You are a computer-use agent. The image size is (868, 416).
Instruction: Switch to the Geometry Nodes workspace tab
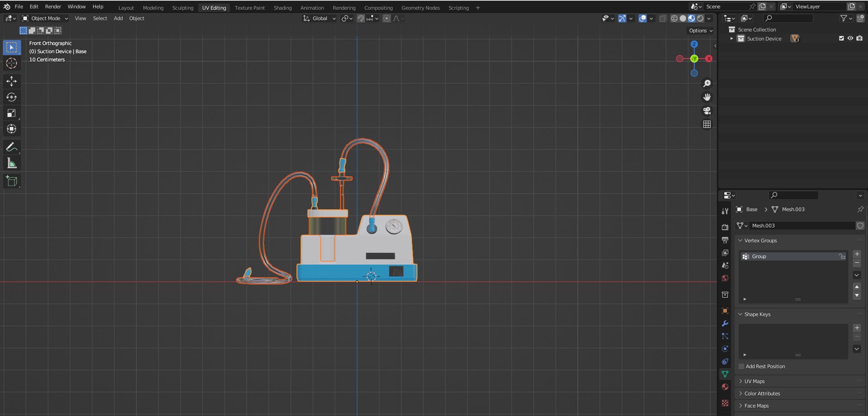420,8
